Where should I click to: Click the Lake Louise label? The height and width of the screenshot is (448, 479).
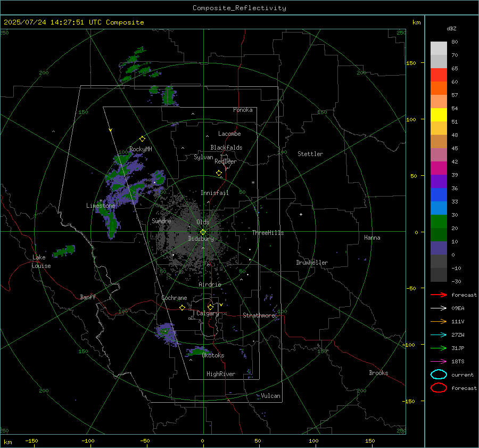coord(41,262)
